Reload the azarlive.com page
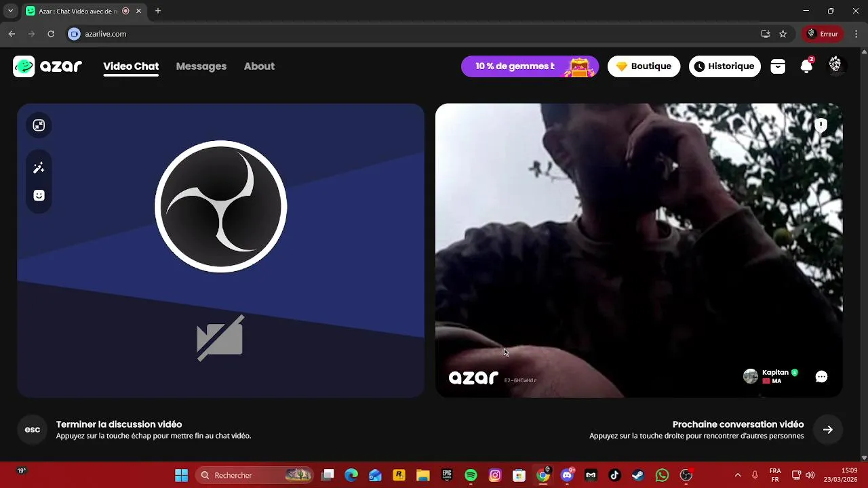The image size is (868, 488). click(51, 34)
